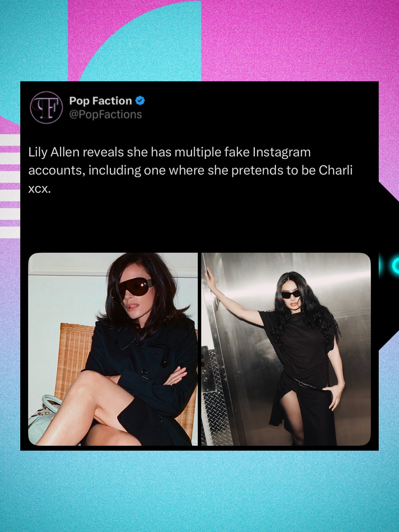399x532 pixels.
Task: Click the black arrow notch beside the card
Action: tap(389, 266)
